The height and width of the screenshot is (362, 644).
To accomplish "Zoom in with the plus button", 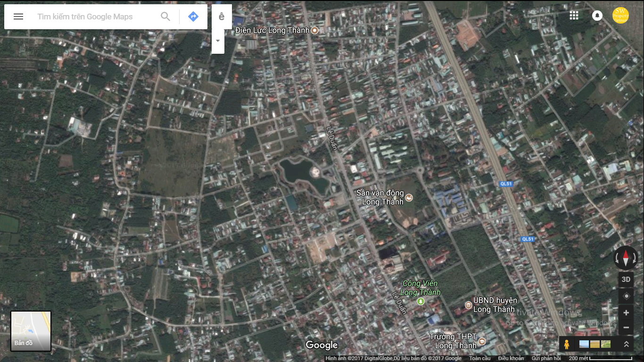I will click(626, 313).
